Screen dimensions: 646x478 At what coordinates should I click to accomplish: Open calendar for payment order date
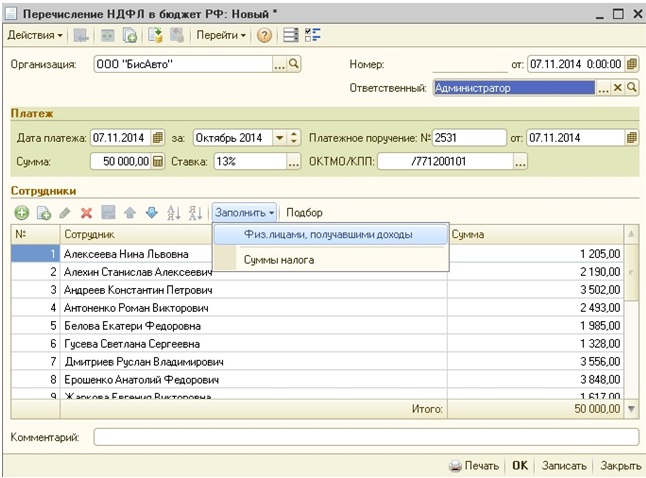tap(632, 138)
